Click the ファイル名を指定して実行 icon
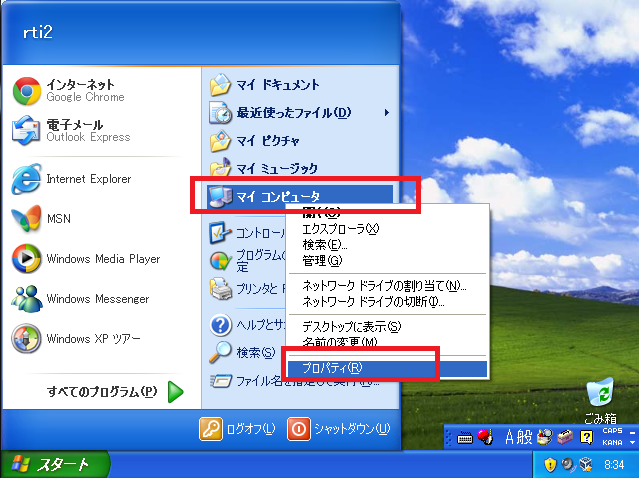Image resolution: width=639 pixels, height=478 pixels. click(x=220, y=381)
